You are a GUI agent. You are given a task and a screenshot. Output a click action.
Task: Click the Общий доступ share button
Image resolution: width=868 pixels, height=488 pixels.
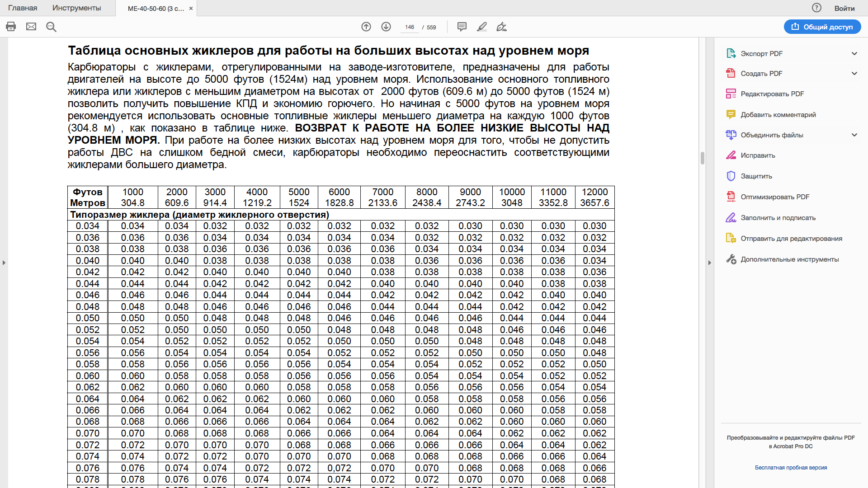[x=822, y=27]
